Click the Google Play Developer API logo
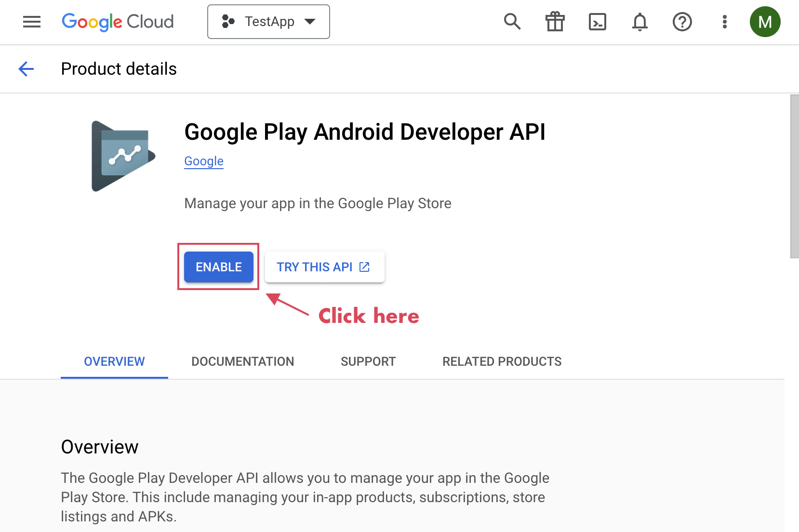Screen dimensions: 799x532 (x=123, y=156)
